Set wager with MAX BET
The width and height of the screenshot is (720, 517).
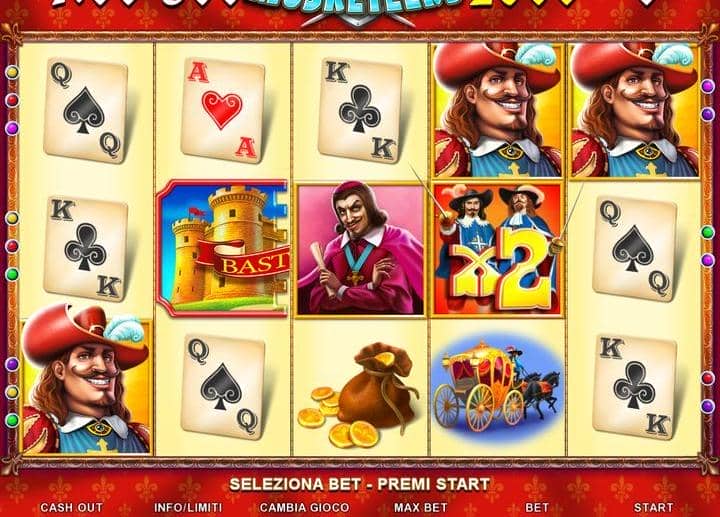420,507
